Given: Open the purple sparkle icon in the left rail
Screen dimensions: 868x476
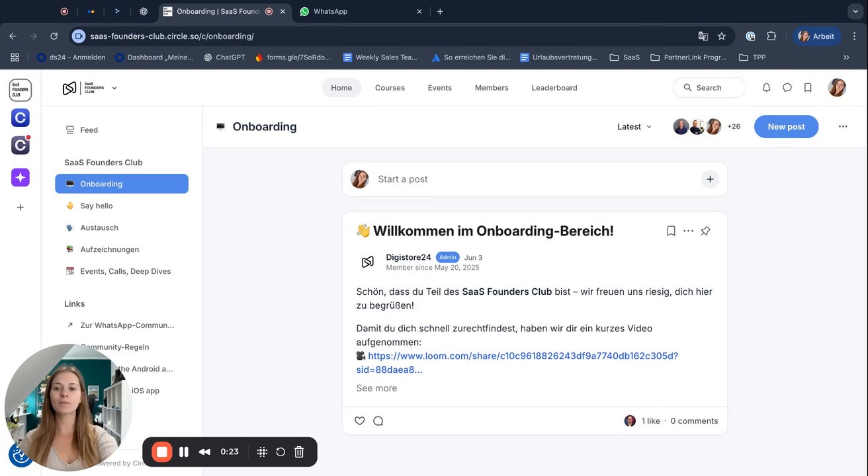Looking at the screenshot, I should (x=21, y=177).
